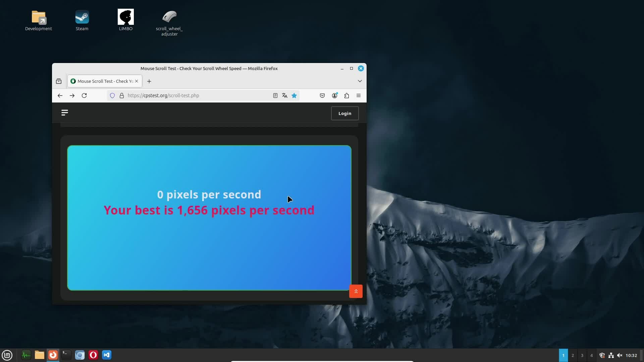Toggle the bookmark star in address bar
This screenshot has width=644, height=362.
point(294,96)
